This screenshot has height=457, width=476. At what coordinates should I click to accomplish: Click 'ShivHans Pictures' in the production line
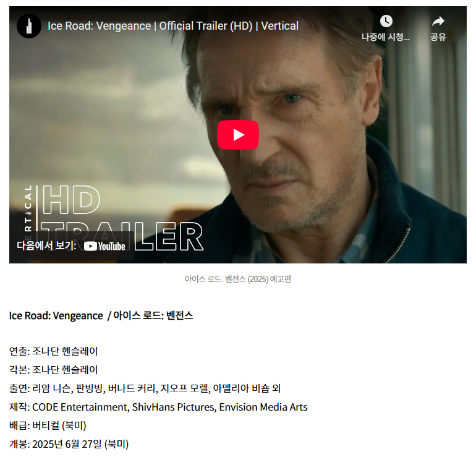tap(173, 407)
